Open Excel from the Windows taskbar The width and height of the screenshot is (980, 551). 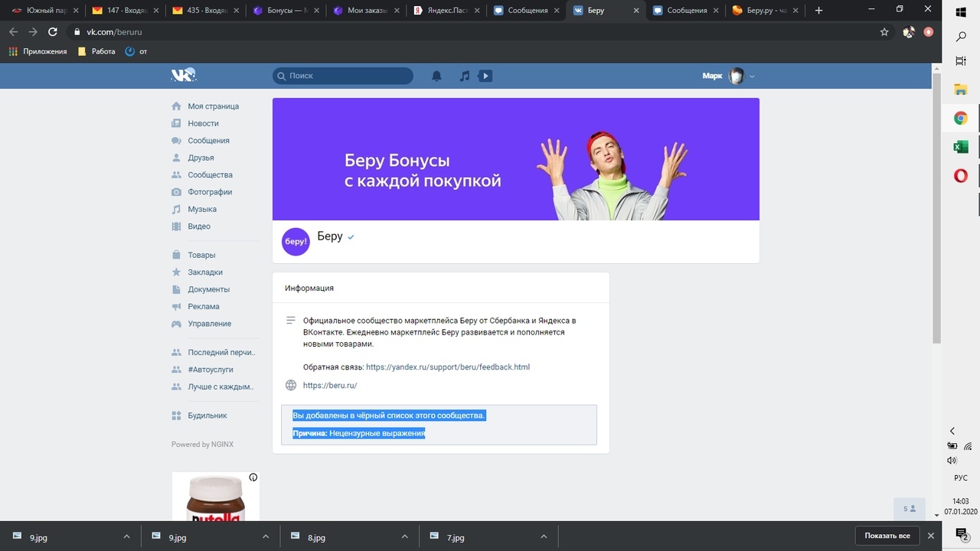[961, 147]
